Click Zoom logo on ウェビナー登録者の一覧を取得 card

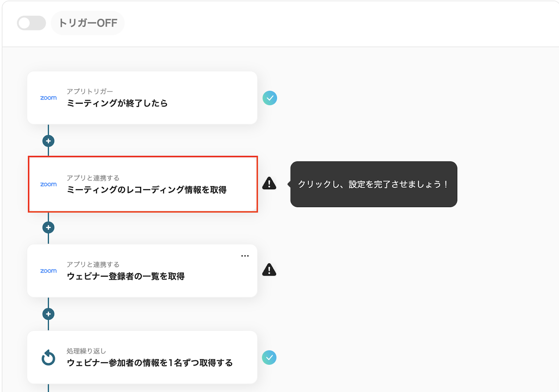tap(48, 271)
